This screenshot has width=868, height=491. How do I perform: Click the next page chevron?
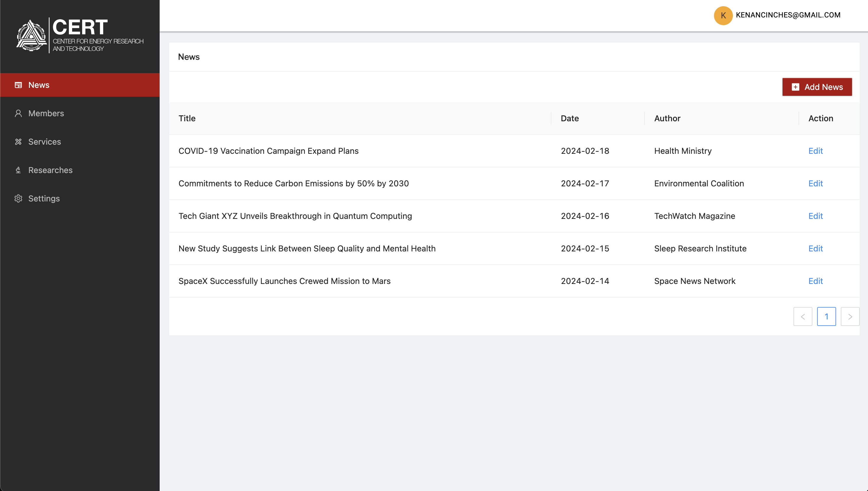[x=850, y=316]
